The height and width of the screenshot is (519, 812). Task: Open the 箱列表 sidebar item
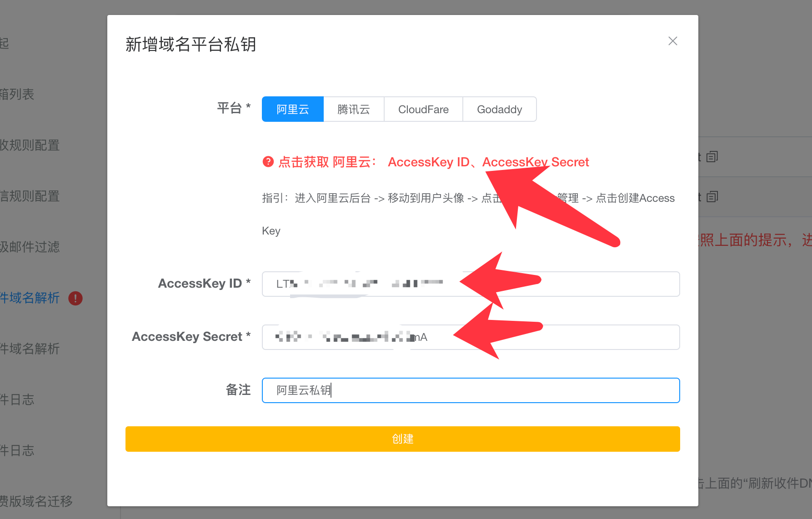[x=17, y=95]
